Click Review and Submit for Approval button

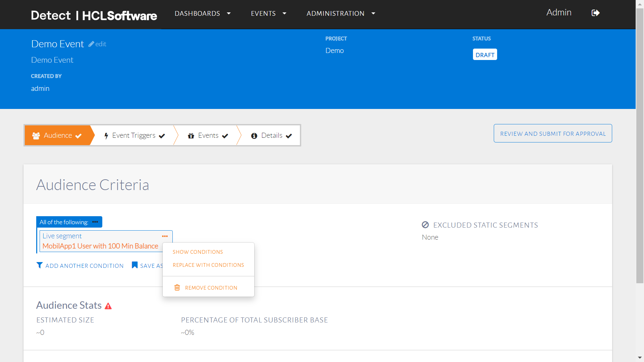[553, 133]
